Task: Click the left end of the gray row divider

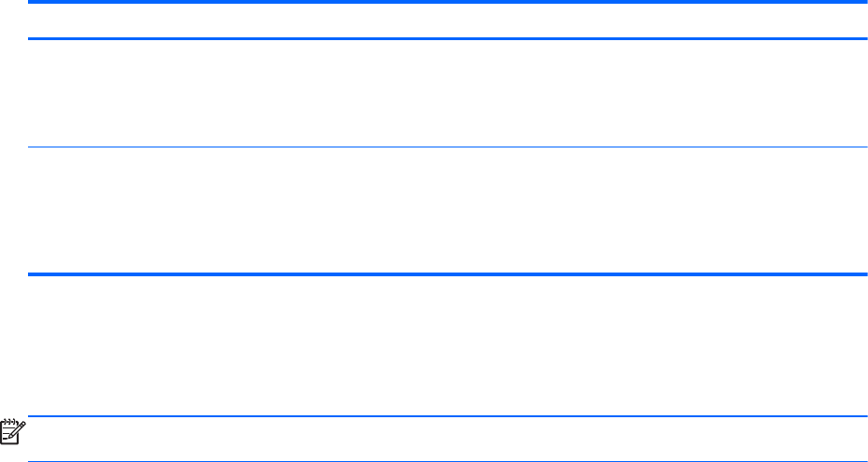Action: click(x=32, y=147)
